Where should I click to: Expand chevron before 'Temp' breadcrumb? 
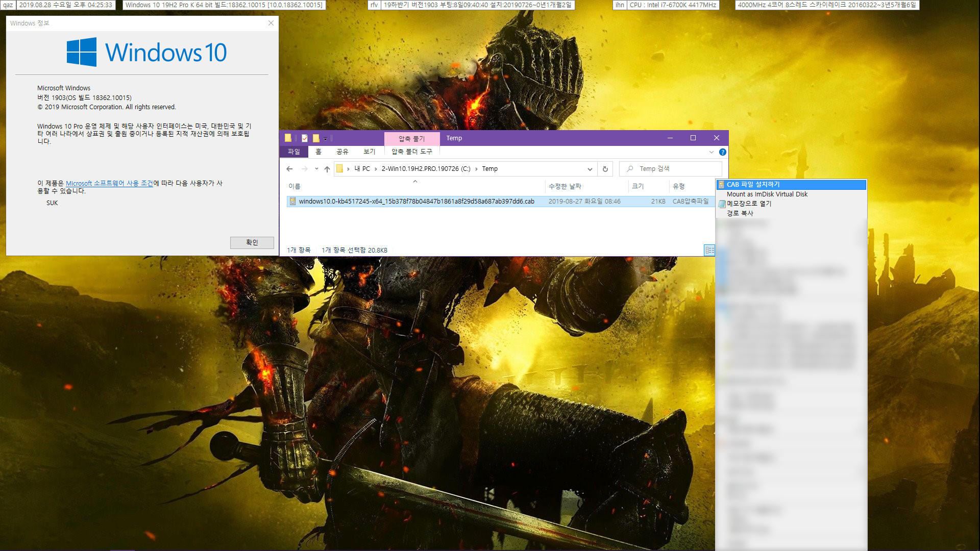click(x=476, y=169)
